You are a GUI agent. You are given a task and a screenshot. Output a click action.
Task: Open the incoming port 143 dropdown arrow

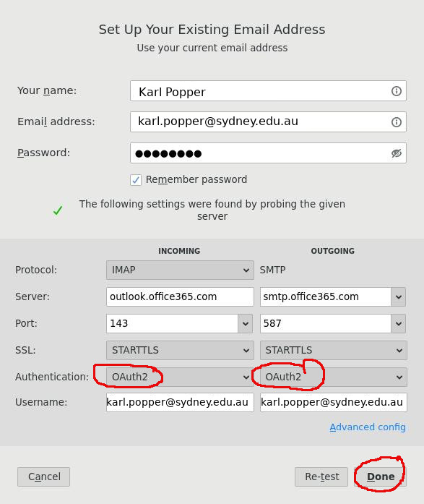pos(245,323)
